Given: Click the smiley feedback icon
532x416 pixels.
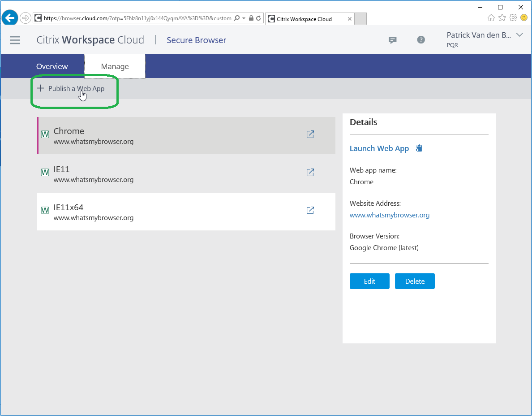Looking at the screenshot, I should 524,17.
